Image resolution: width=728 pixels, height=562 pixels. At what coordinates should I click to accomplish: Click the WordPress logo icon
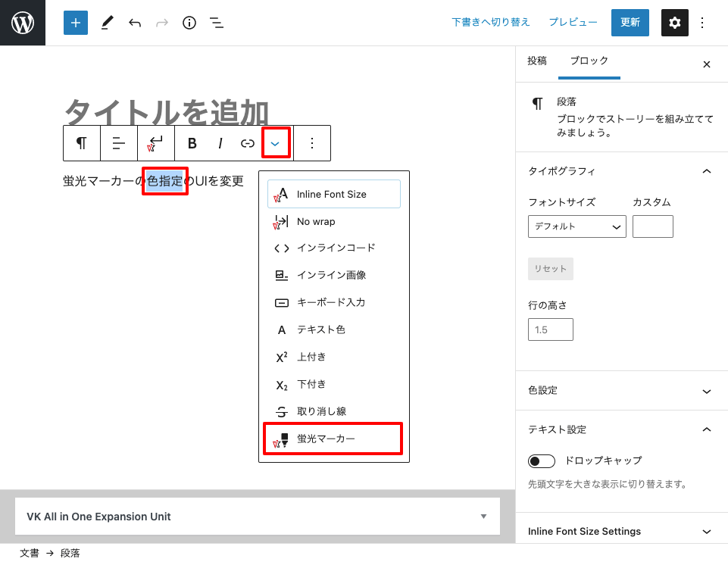pyautogui.click(x=23, y=23)
